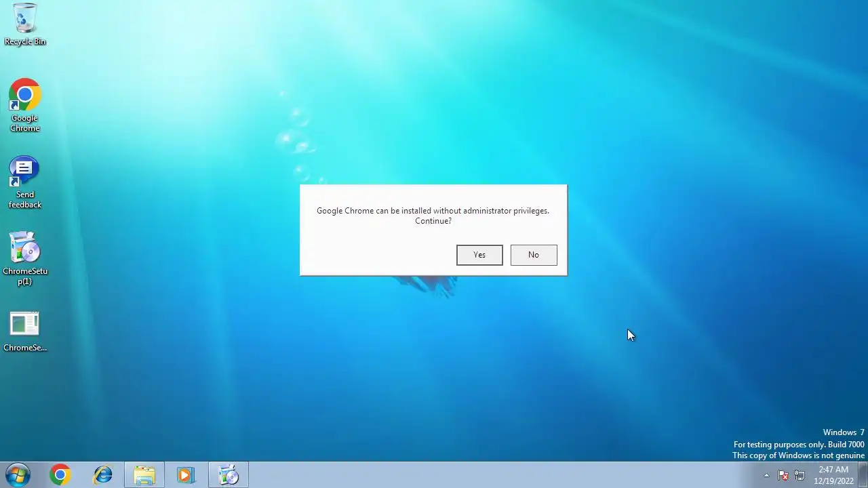The height and width of the screenshot is (488, 868).
Task: Open Windows Media Player on taskbar
Action: click(x=186, y=475)
